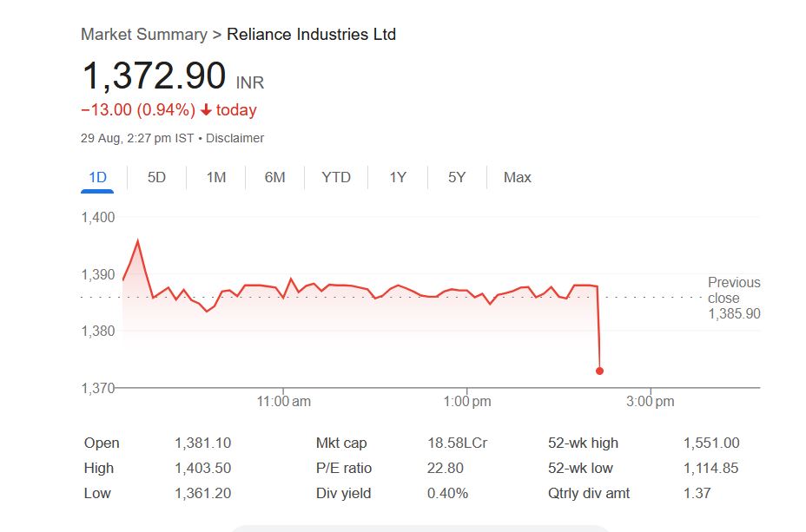Image resolution: width=806 pixels, height=532 pixels.
Task: Open the Disclaimer link
Action: coord(235,138)
